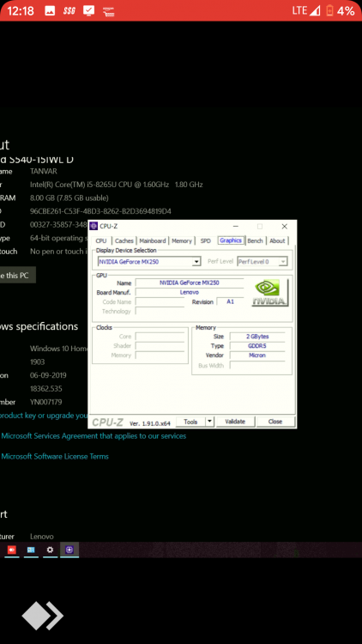Viewport: 362px width, 644px height.
Task: Click the CPU-Z version text 1.91.0.x64
Action: (150, 423)
